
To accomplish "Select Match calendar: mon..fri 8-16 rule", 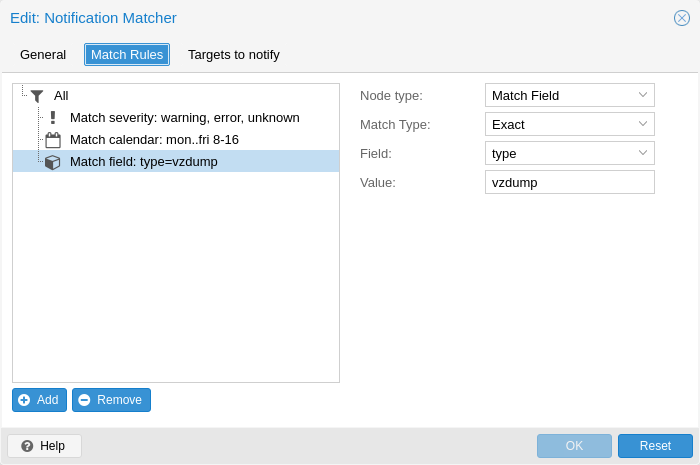I will 154,140.
